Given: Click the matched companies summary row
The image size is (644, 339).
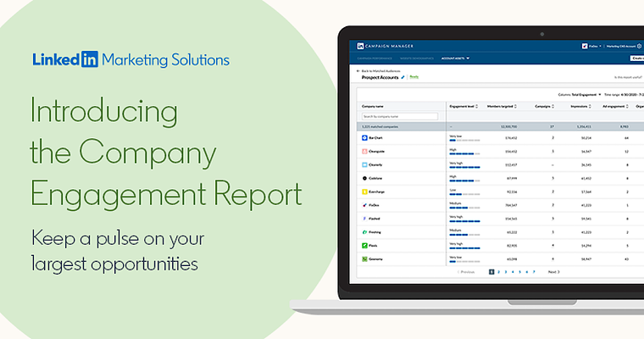Looking at the screenshot, I should (500, 126).
